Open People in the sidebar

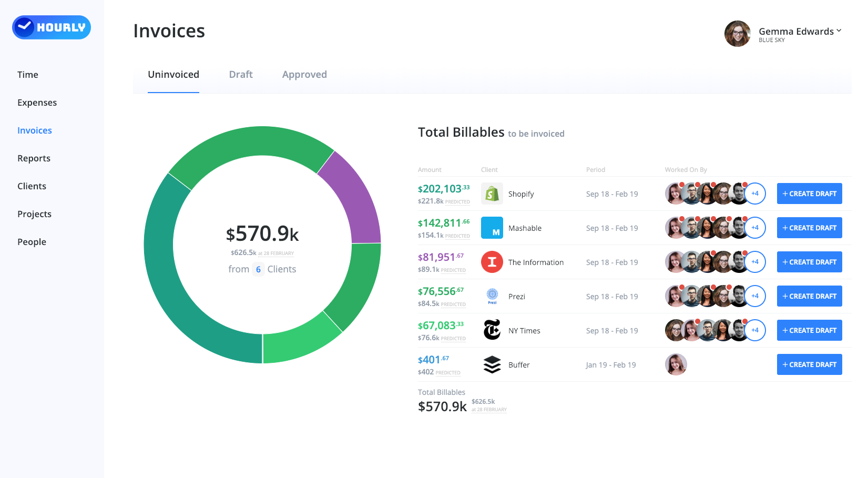pyautogui.click(x=32, y=242)
